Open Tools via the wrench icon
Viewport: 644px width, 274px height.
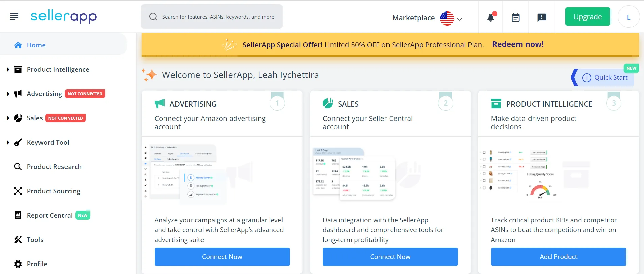17,240
